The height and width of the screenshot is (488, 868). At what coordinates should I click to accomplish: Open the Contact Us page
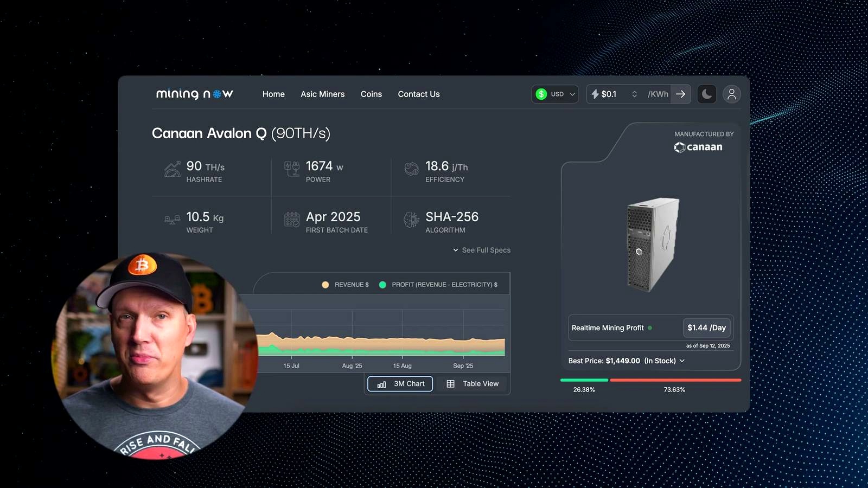click(x=419, y=94)
